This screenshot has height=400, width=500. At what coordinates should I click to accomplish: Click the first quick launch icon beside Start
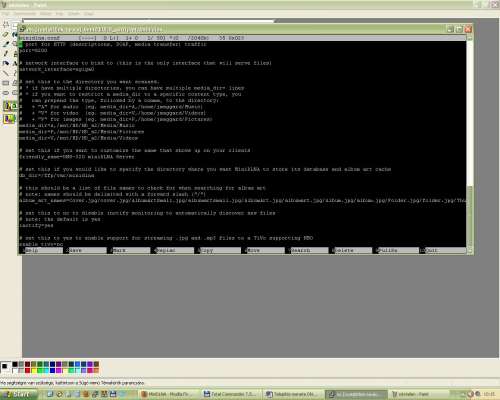[50, 394]
